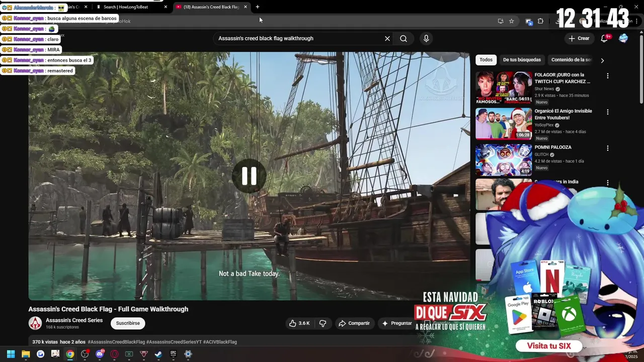The image size is (644, 362).
Task: Open Discord from the taskbar
Action: [x=100, y=354]
